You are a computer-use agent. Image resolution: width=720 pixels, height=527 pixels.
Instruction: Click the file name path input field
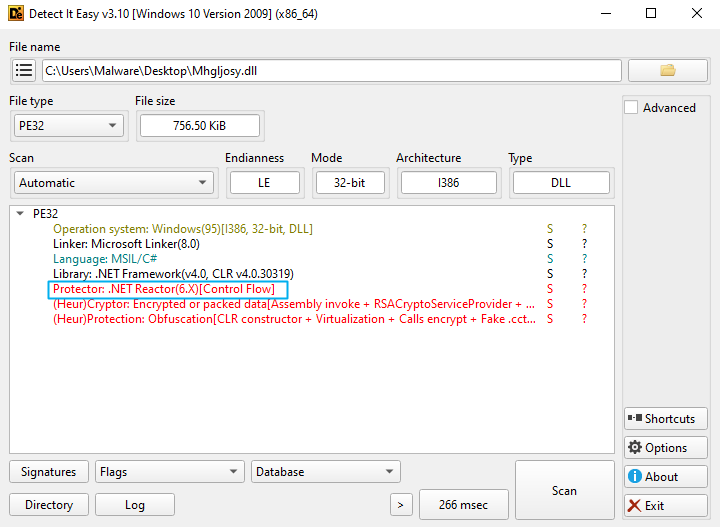pyautogui.click(x=331, y=71)
